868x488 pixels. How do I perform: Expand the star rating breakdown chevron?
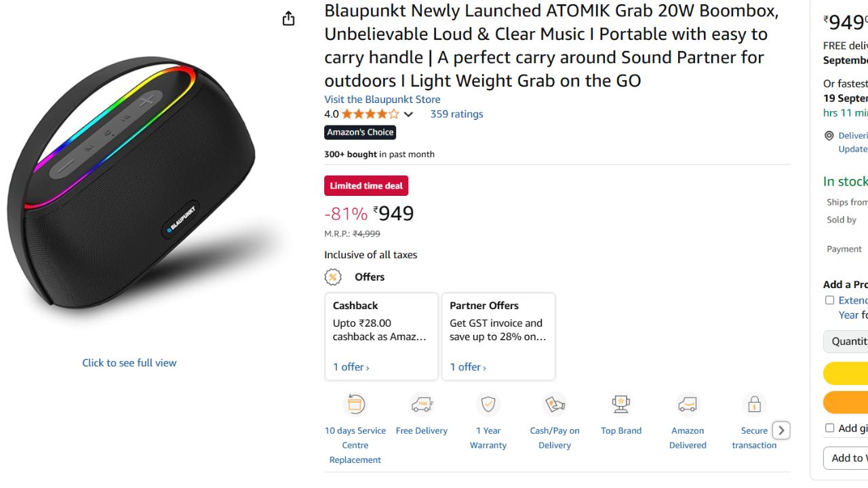408,115
